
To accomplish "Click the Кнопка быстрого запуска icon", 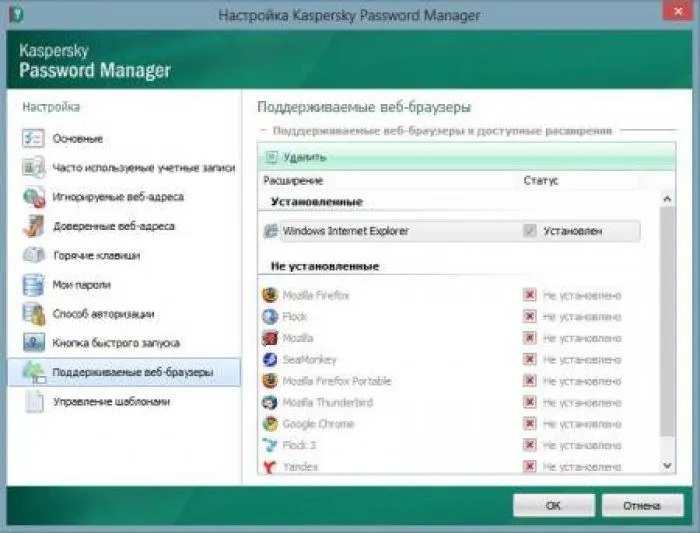I will coord(34,343).
